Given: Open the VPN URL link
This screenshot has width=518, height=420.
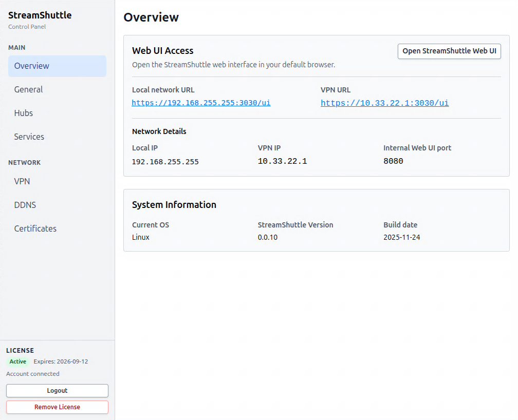Looking at the screenshot, I should tap(384, 103).
